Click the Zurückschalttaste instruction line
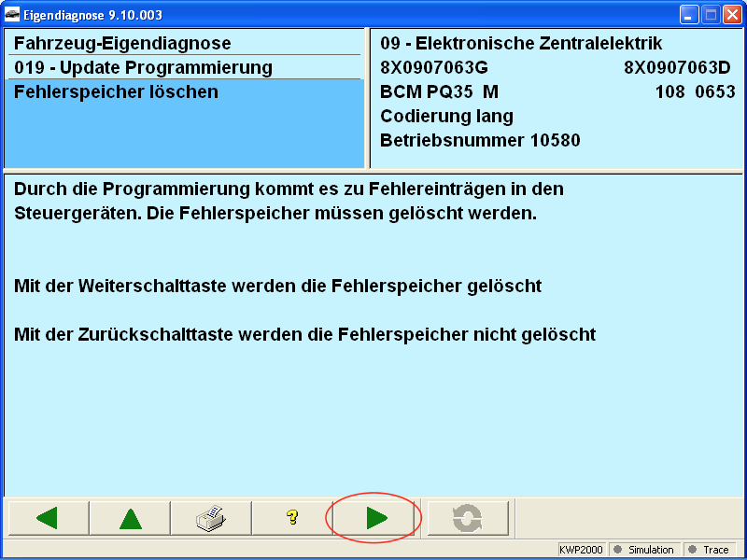Viewport: 747px width, 560px height. click(x=305, y=334)
